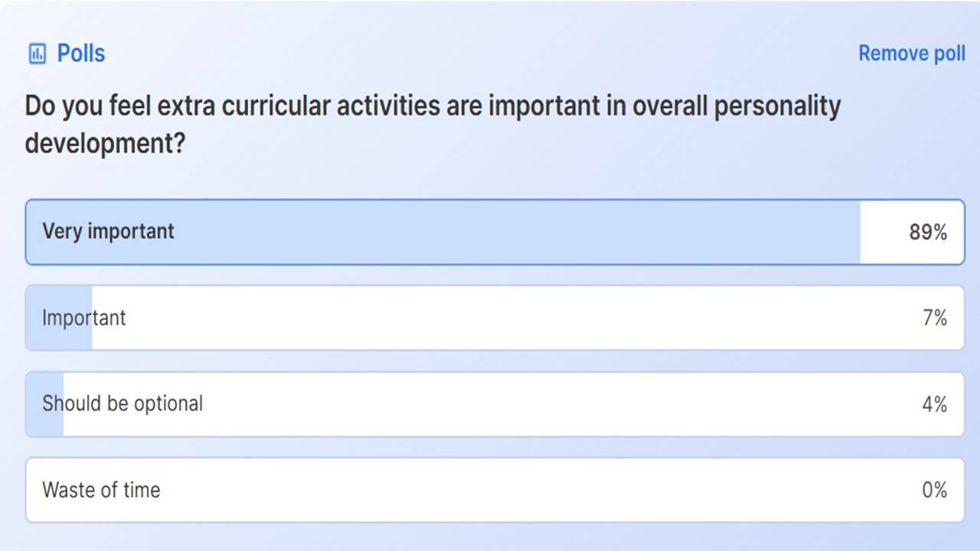Click the 7% percentage next to Important
This screenshot has width=980, height=551.
pyautogui.click(x=936, y=318)
